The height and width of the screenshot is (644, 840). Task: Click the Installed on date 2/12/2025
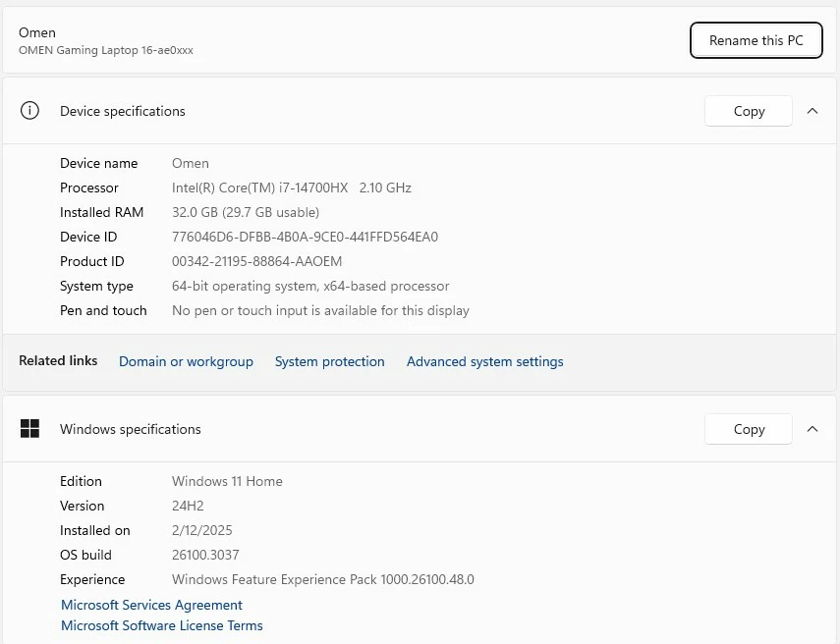click(202, 530)
